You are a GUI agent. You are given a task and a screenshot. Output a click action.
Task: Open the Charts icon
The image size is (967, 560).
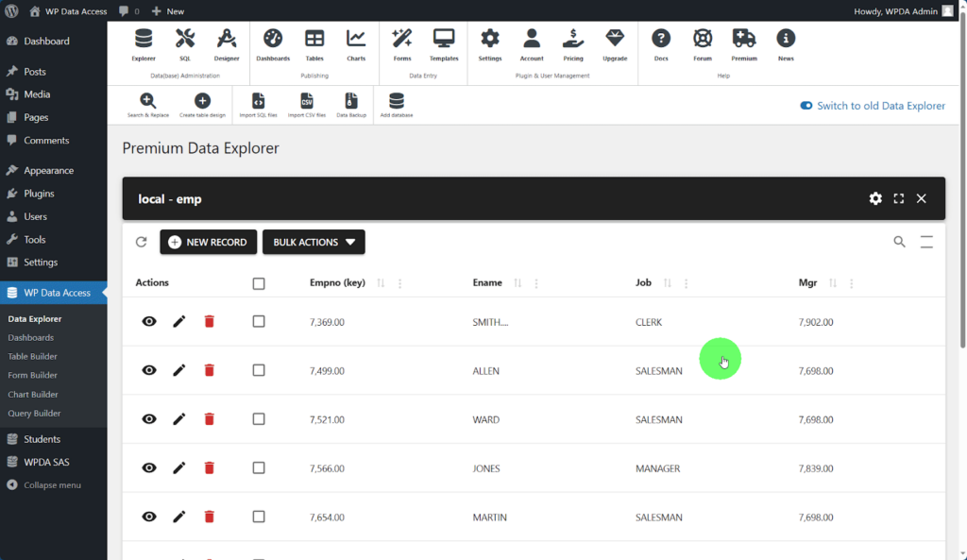click(356, 39)
